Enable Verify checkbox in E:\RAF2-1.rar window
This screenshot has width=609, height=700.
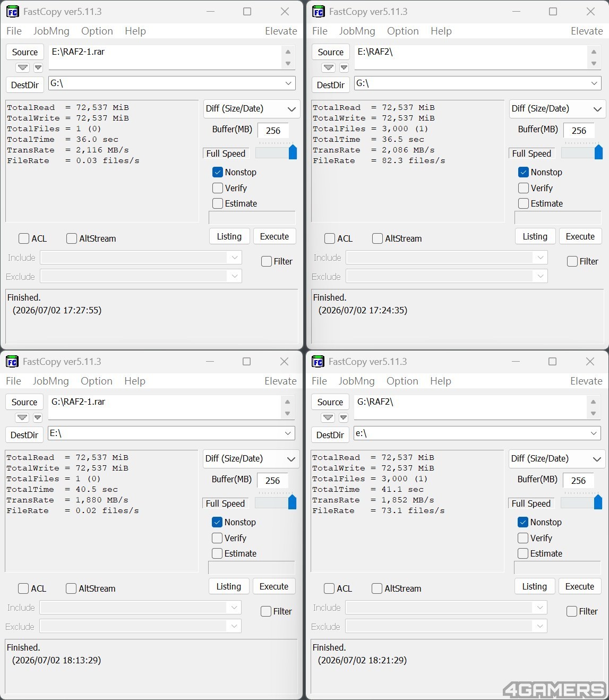pyautogui.click(x=217, y=188)
